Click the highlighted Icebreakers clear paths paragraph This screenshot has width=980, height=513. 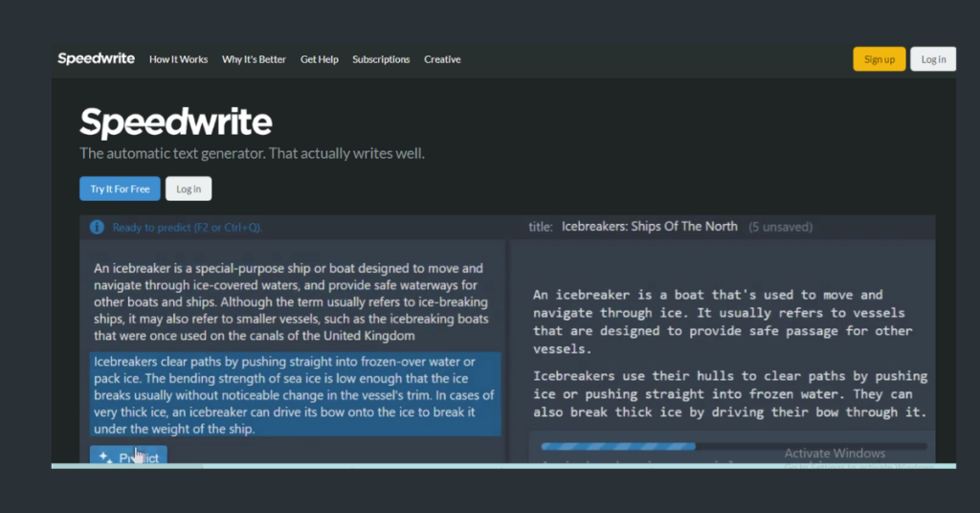(295, 395)
